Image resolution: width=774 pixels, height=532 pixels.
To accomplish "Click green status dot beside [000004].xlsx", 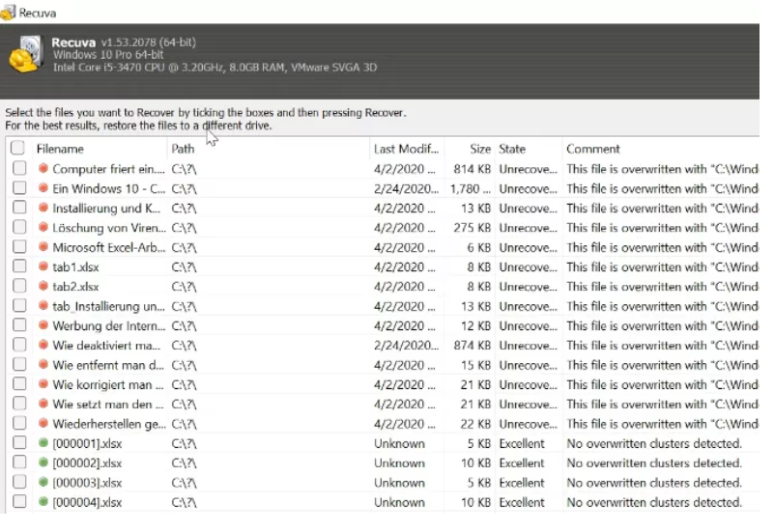I will click(x=43, y=502).
